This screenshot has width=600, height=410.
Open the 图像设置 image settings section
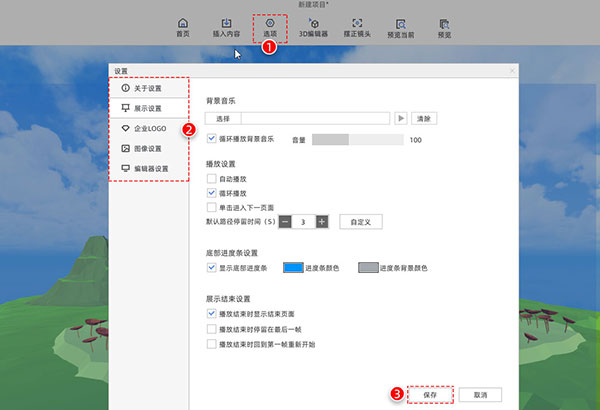[x=147, y=149]
